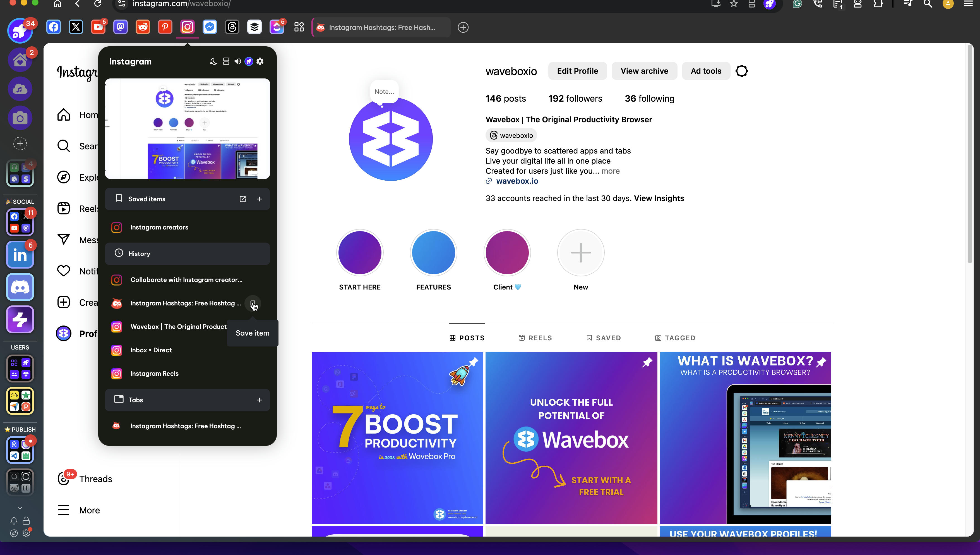The width and height of the screenshot is (980, 555).
Task: Click View Insights
Action: [x=659, y=198]
